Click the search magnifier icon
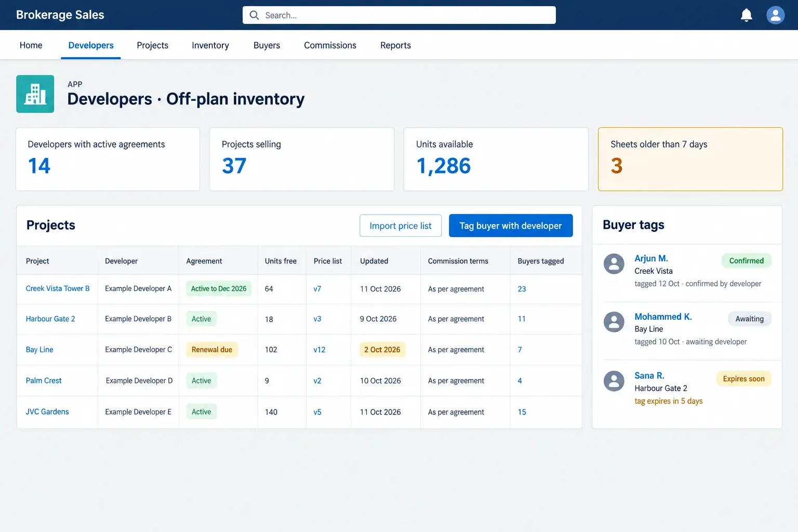 (254, 15)
